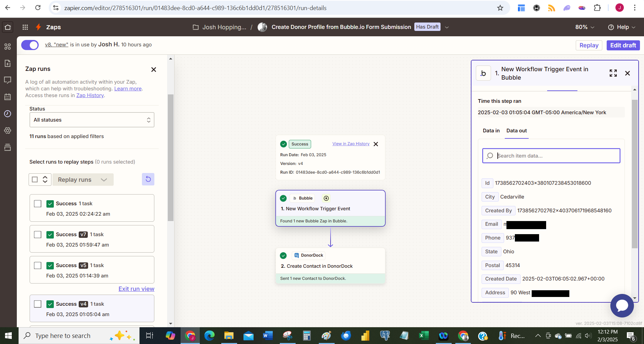Check the select-all runs checkbox

tap(35, 179)
